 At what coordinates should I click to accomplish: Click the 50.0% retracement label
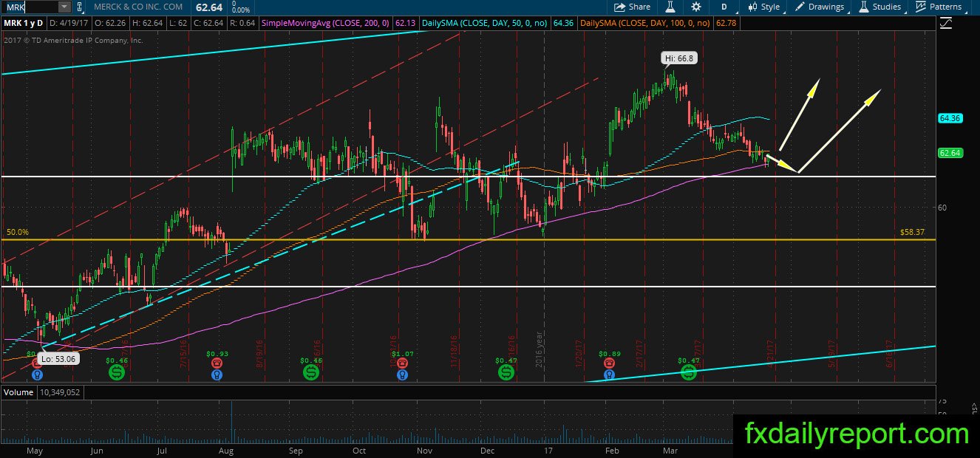pos(18,232)
